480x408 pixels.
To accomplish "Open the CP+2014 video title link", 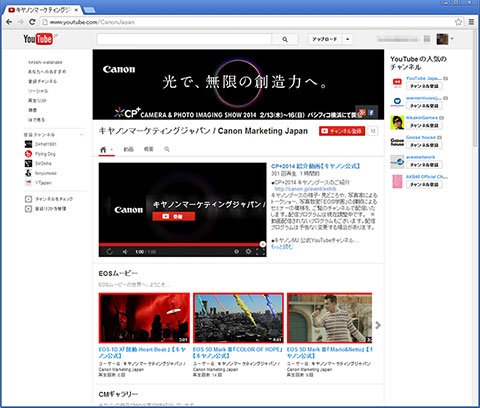I will point(316,166).
